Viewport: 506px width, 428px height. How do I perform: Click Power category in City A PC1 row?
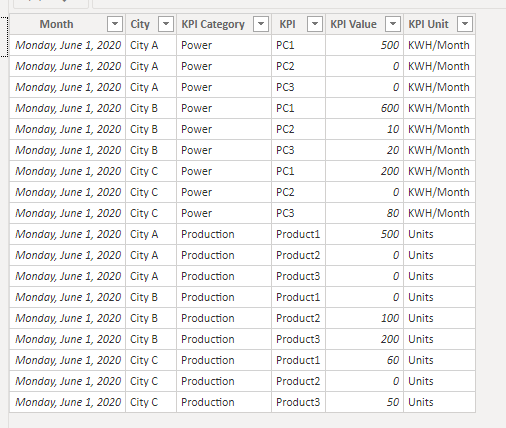click(224, 45)
